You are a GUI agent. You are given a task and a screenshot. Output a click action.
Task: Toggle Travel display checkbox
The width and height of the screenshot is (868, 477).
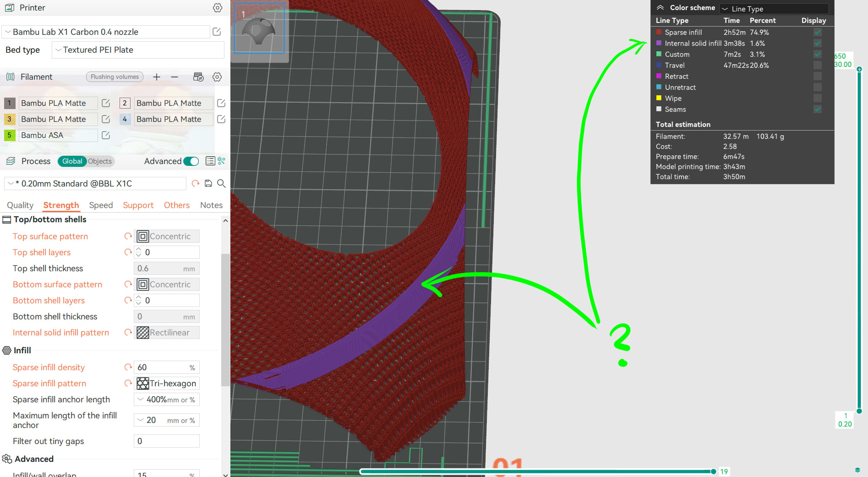click(818, 66)
